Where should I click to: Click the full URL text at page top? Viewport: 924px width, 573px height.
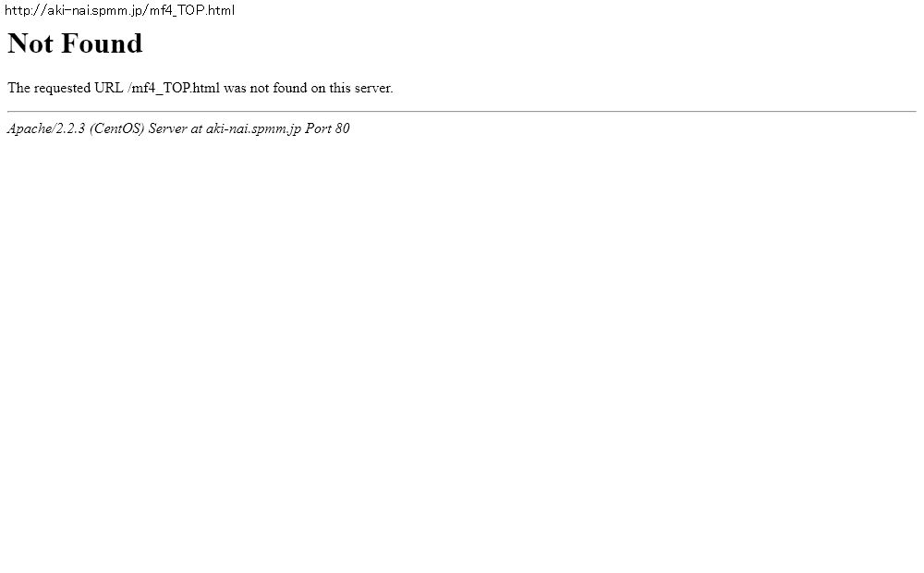119,10
